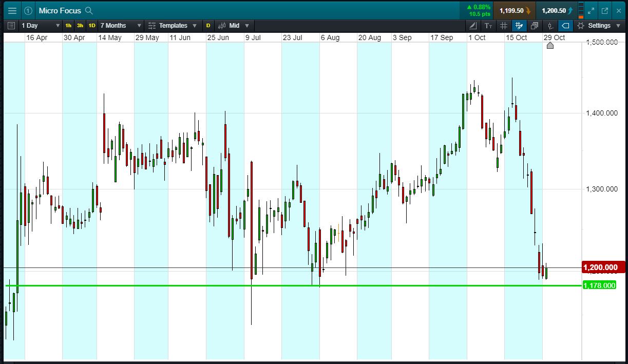Pop out chart into new window

[x=605, y=10]
